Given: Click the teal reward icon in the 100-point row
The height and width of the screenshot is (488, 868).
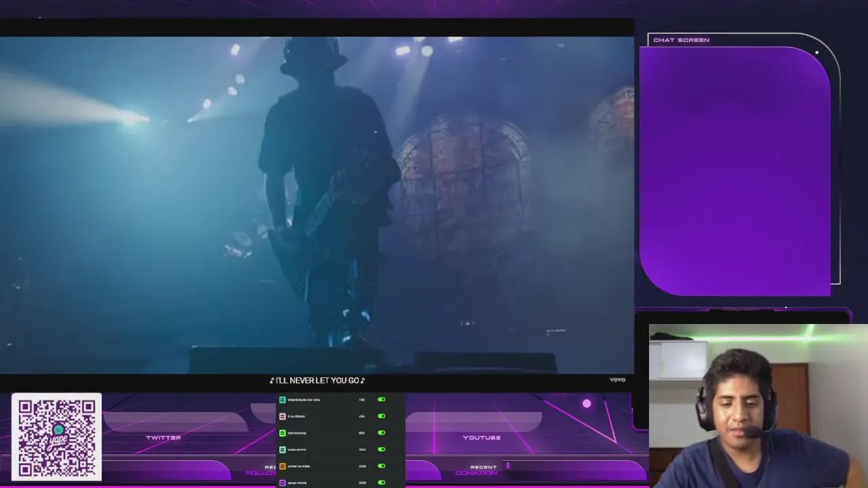Looking at the screenshot, I should 283,400.
